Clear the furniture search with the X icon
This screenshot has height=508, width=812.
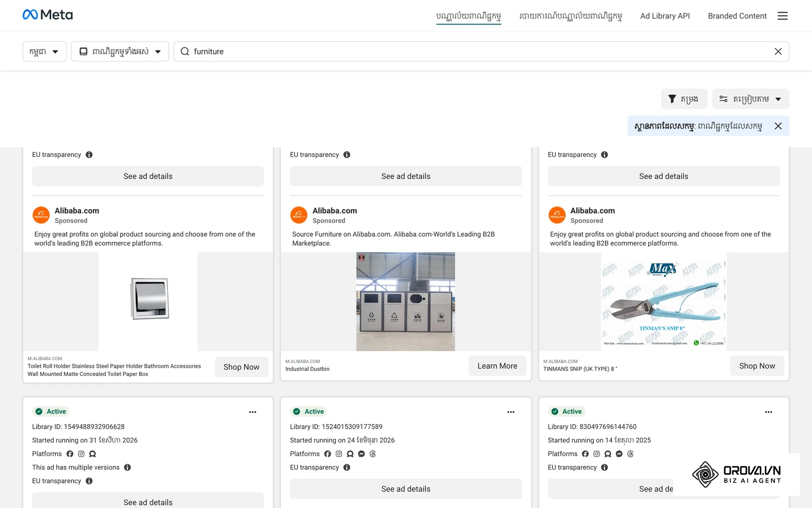[778, 51]
